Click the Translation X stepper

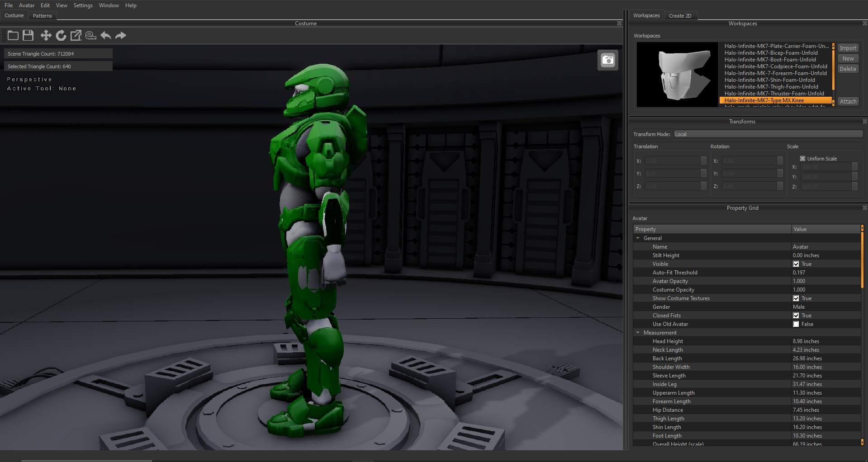click(703, 161)
